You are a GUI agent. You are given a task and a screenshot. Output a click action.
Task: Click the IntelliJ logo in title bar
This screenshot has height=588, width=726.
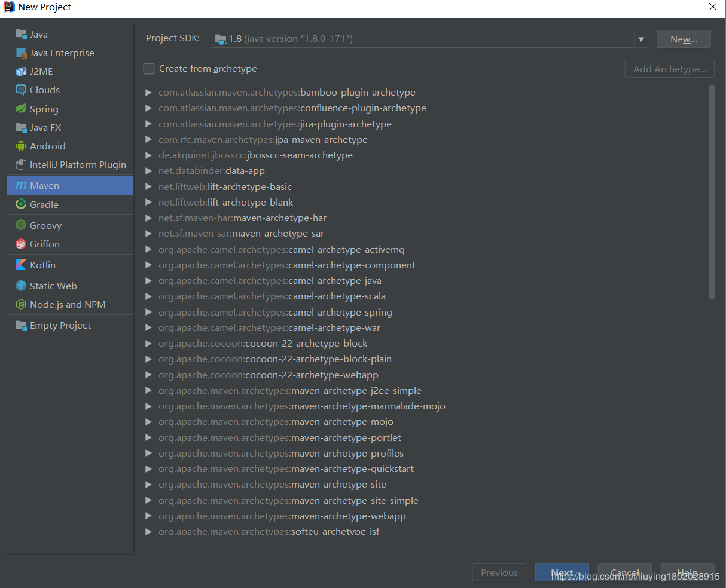(x=9, y=7)
